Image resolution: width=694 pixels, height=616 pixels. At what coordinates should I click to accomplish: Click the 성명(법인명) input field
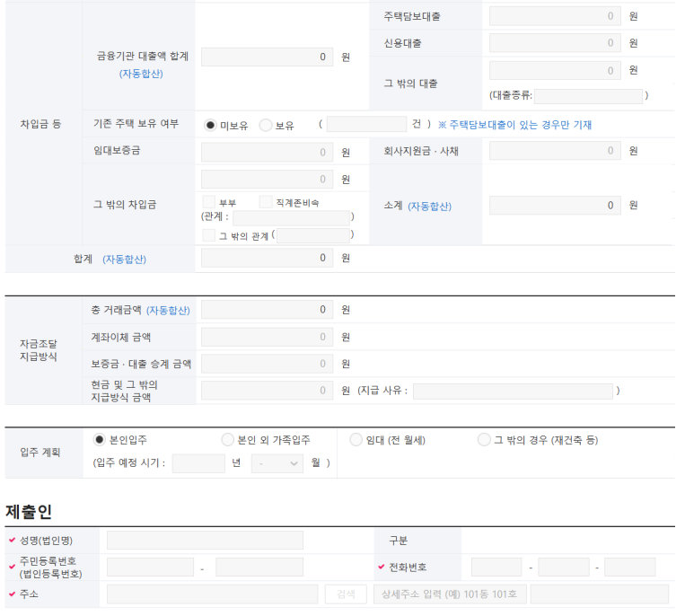(x=205, y=541)
